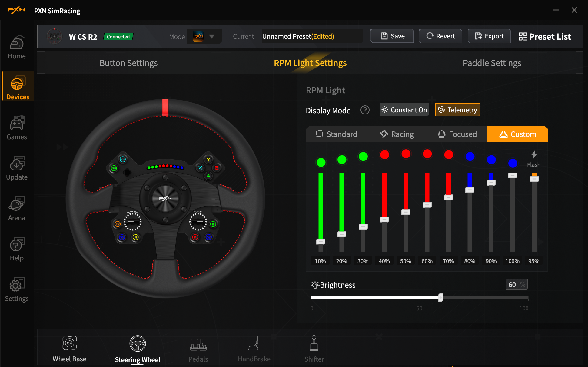Enable Telemetry display mode
Image resolution: width=588 pixels, height=367 pixels.
[x=457, y=110]
